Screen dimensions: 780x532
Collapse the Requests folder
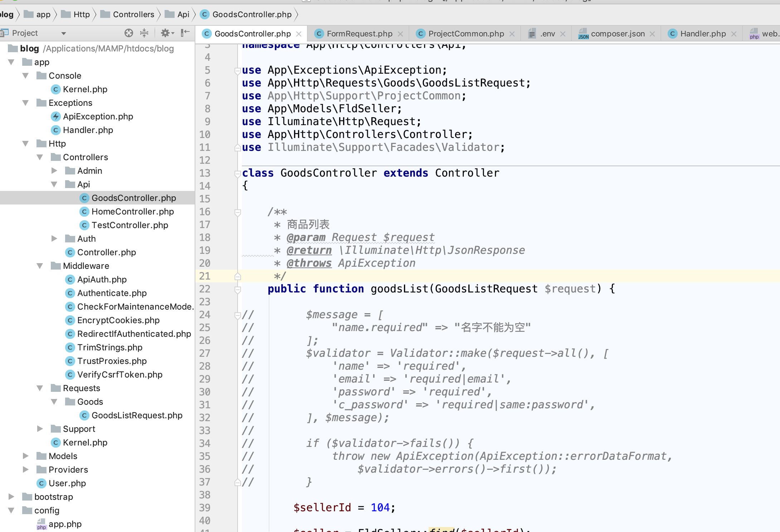tap(40, 388)
